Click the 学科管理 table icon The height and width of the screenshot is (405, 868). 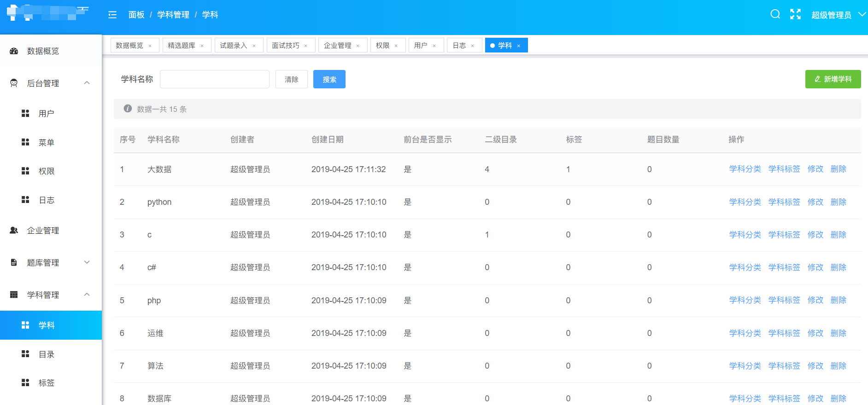[x=14, y=295]
